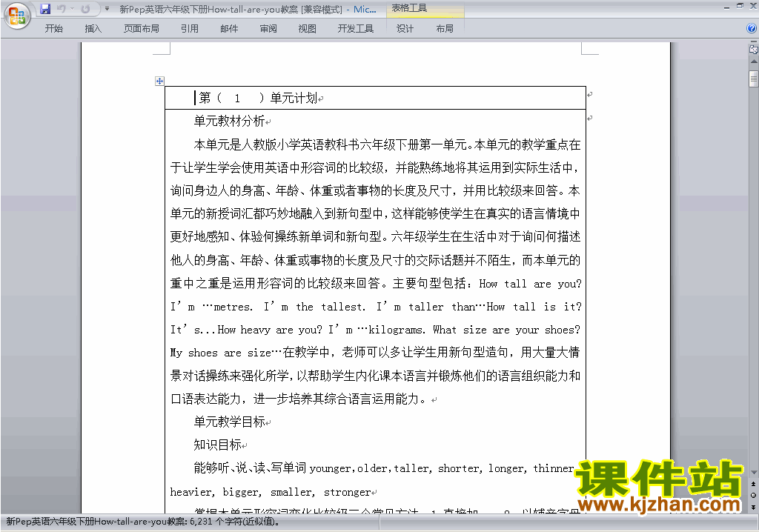Open Word Help question mark icon
This screenshot has height=532, width=759.
point(752,29)
